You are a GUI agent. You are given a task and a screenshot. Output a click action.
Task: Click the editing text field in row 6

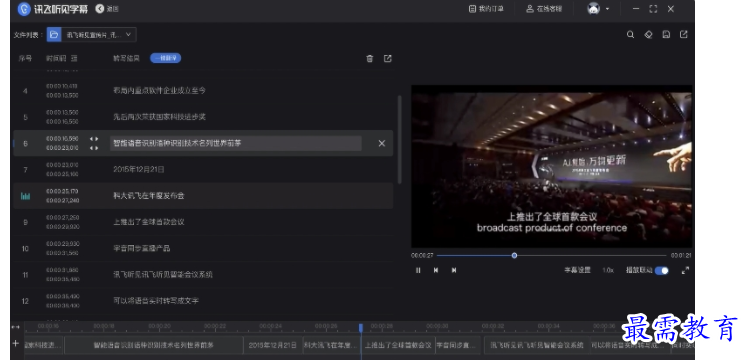tap(236, 143)
